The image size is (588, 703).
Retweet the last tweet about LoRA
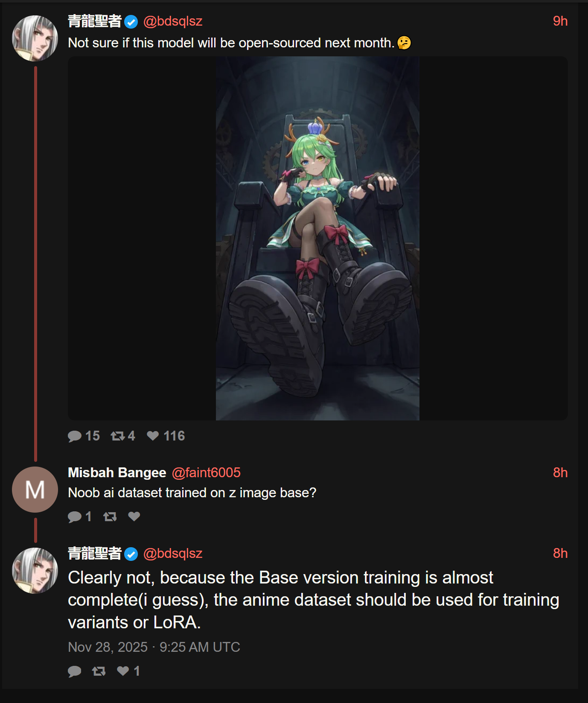(99, 671)
